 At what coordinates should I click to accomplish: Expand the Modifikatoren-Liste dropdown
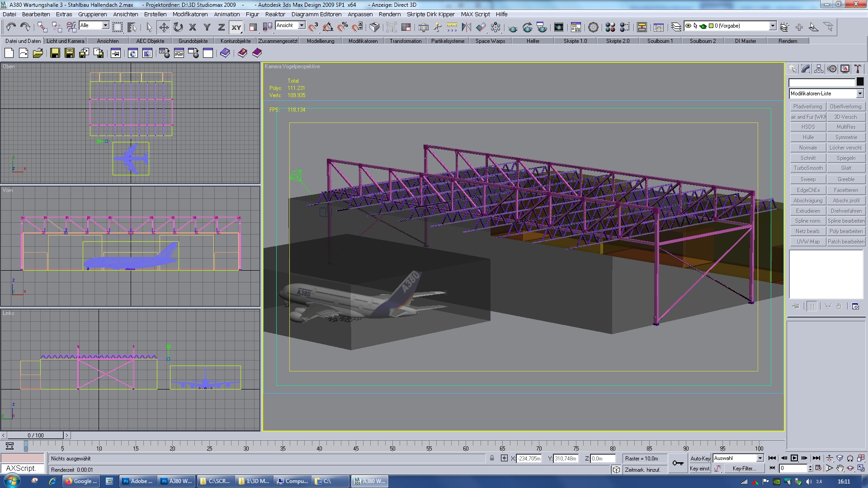click(x=859, y=94)
